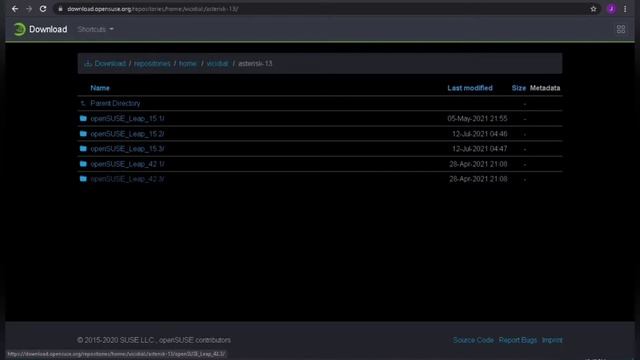Sort by Name column header
The width and height of the screenshot is (640, 360).
pos(100,88)
